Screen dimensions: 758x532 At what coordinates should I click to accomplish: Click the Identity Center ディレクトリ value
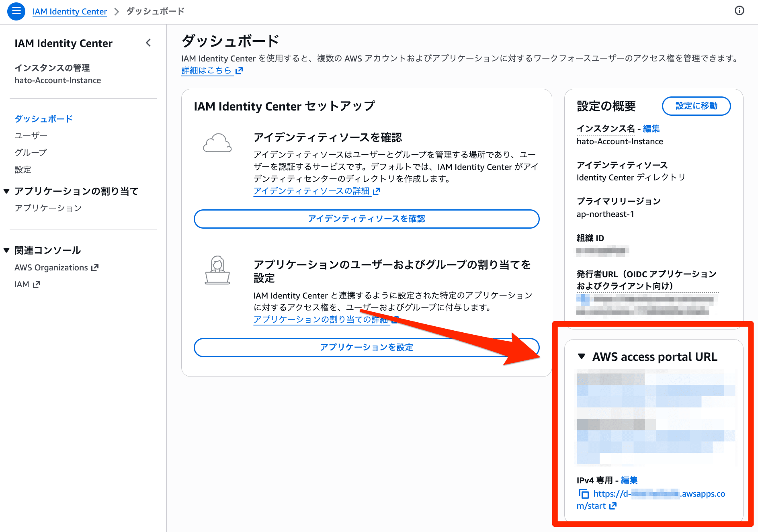point(631,178)
